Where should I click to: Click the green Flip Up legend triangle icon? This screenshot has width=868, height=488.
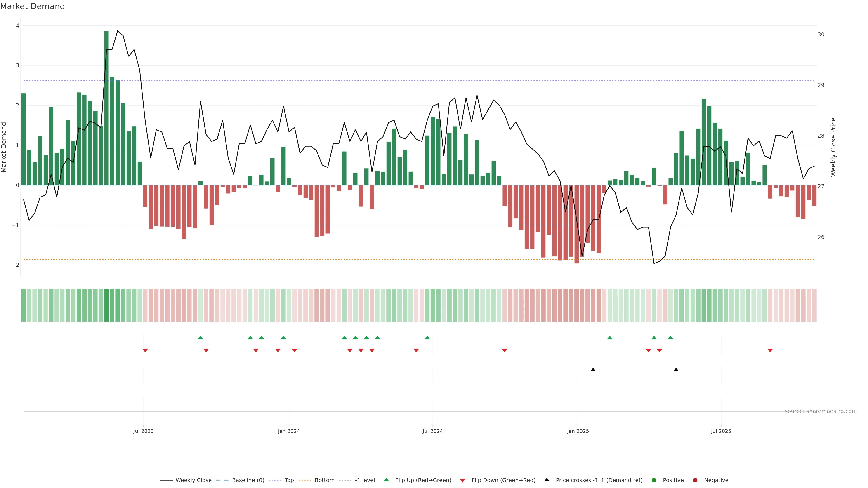pos(387,480)
